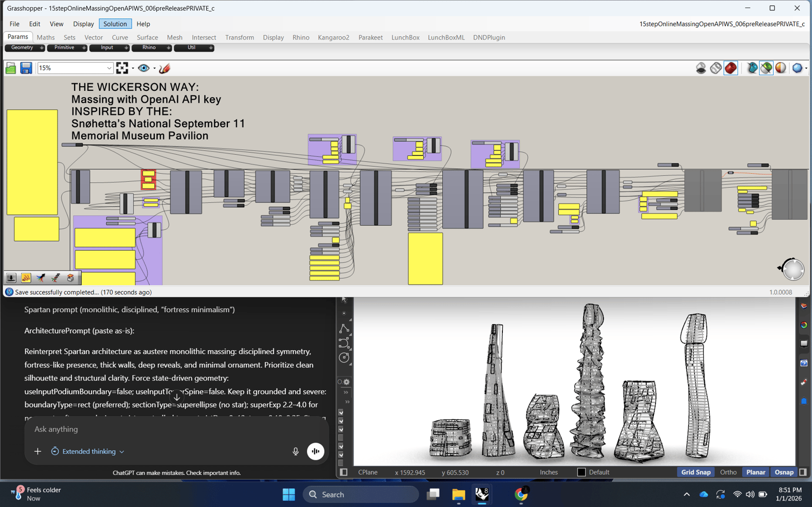Click the add attachment plus button in ChatGPT
This screenshot has height=507, width=812.
pos(37,451)
